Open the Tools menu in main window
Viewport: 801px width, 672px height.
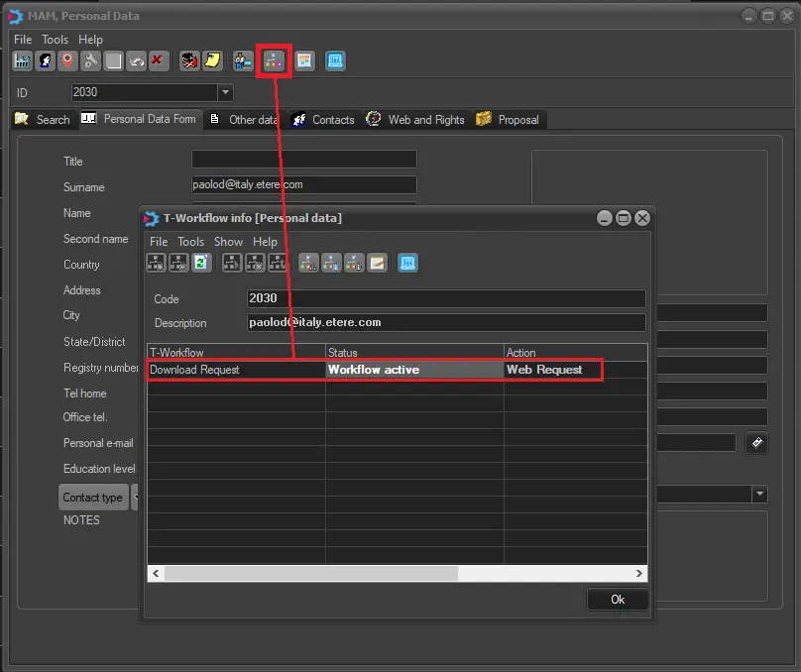point(55,40)
